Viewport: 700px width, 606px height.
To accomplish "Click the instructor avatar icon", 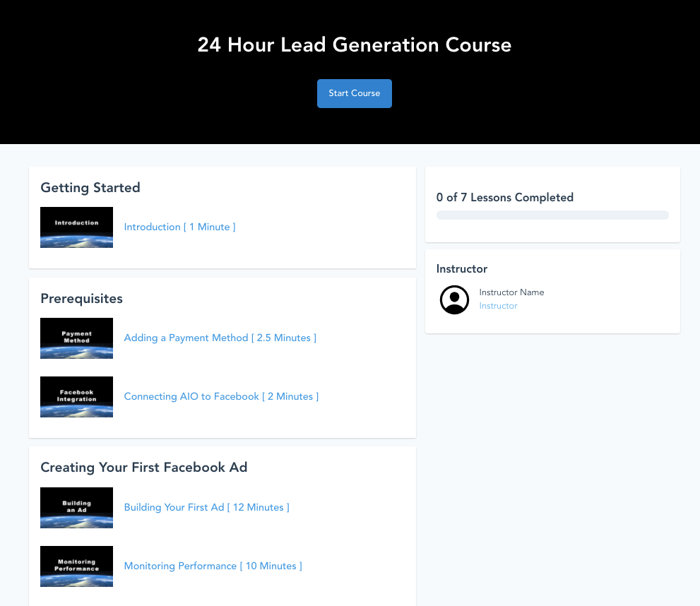I will [x=454, y=300].
